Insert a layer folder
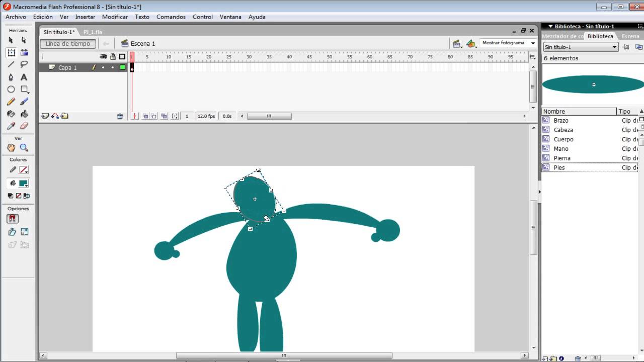This screenshot has height=362, width=644. tap(64, 116)
